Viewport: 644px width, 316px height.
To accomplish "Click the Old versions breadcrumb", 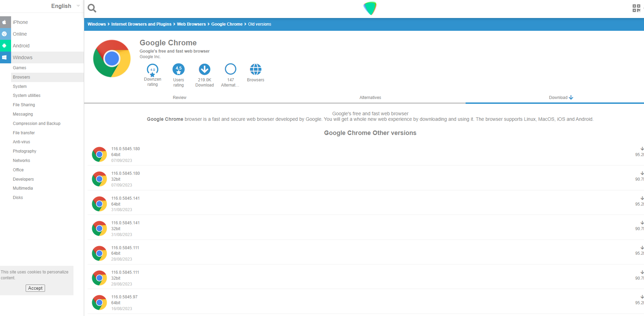I will click(x=259, y=24).
